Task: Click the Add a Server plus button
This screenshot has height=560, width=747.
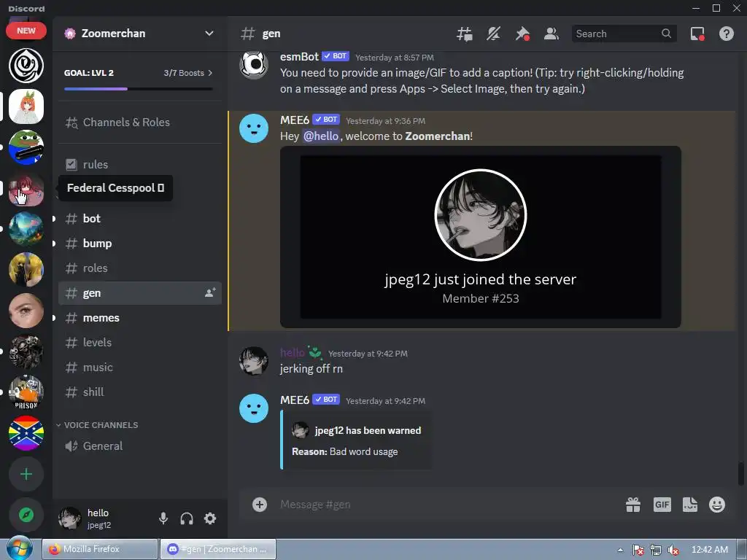Action: pos(26,474)
